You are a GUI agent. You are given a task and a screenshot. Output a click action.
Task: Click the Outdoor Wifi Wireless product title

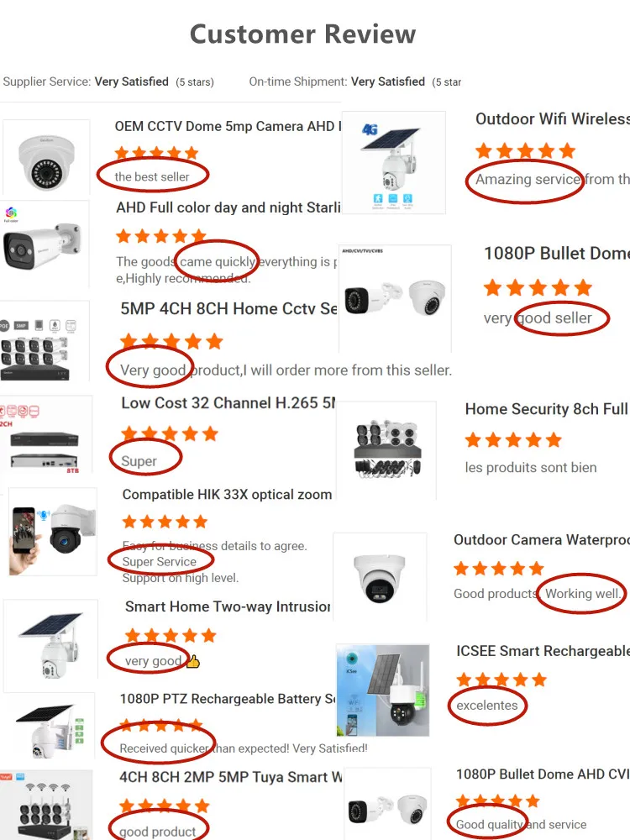(x=553, y=119)
